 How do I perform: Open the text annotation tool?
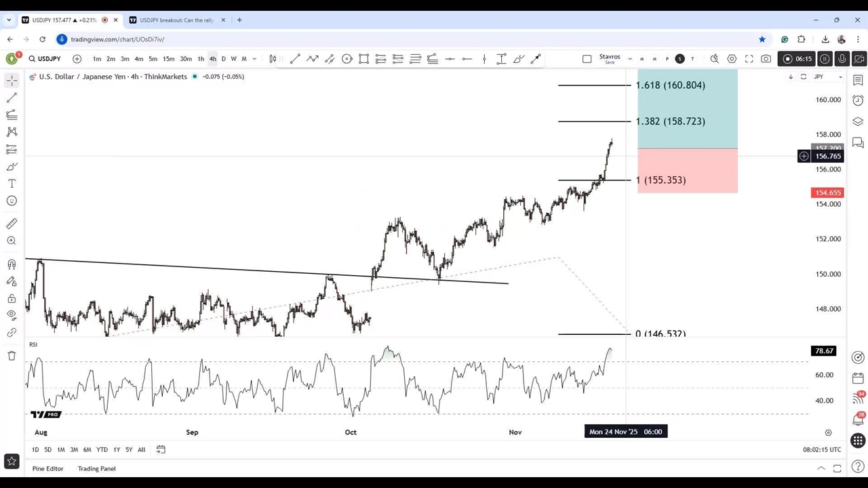pyautogui.click(x=12, y=184)
